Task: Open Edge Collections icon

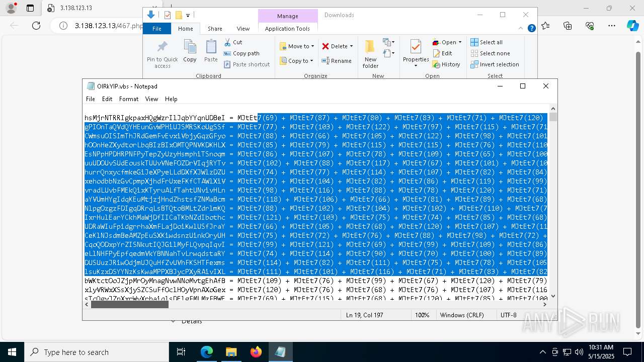Action: pyautogui.click(x=568, y=26)
